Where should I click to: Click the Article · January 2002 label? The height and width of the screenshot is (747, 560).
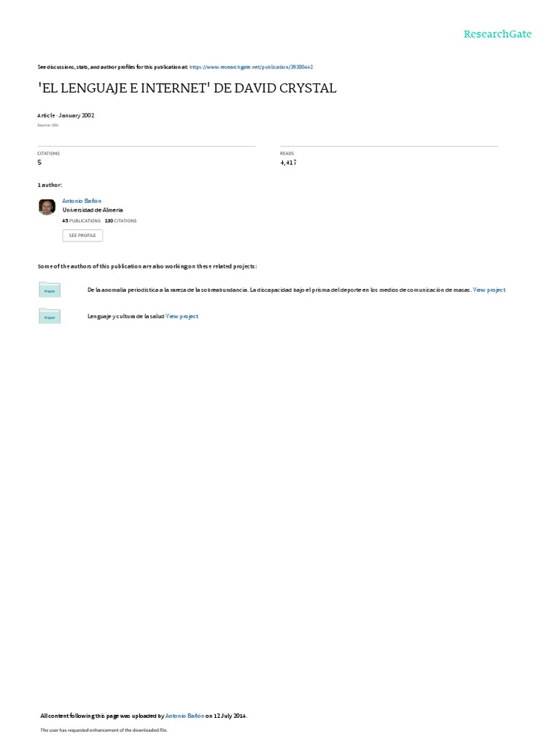coord(66,115)
